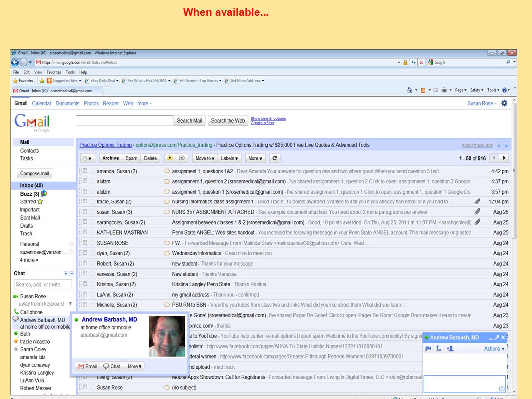Image resolution: width=532 pixels, height=399 pixels.
Task: Open the Inbox (40) folder
Action: click(31, 185)
